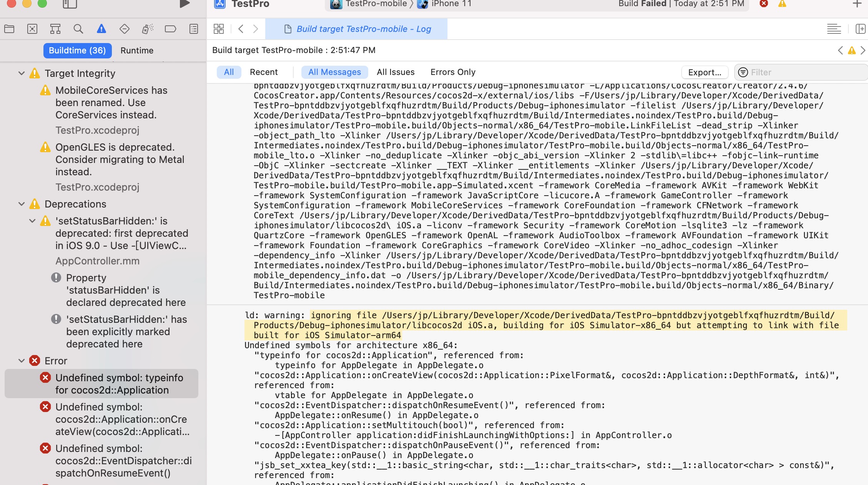Collapse the Error group
This screenshot has height=485, width=868.
pyautogui.click(x=22, y=361)
